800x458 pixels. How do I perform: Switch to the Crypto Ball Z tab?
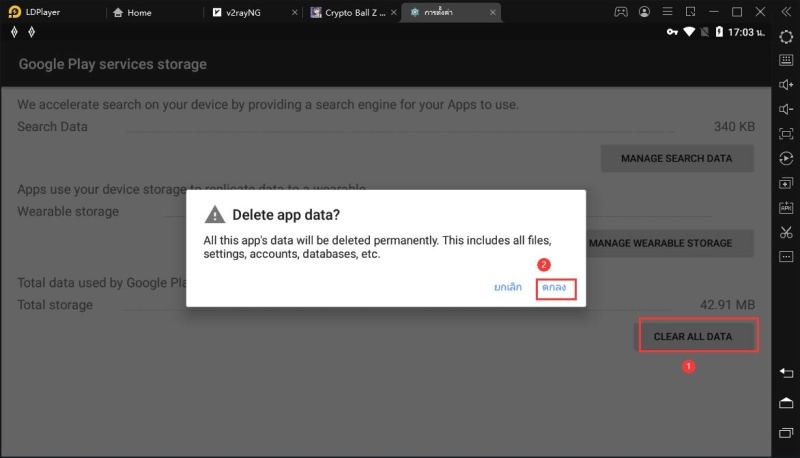pyautogui.click(x=348, y=12)
